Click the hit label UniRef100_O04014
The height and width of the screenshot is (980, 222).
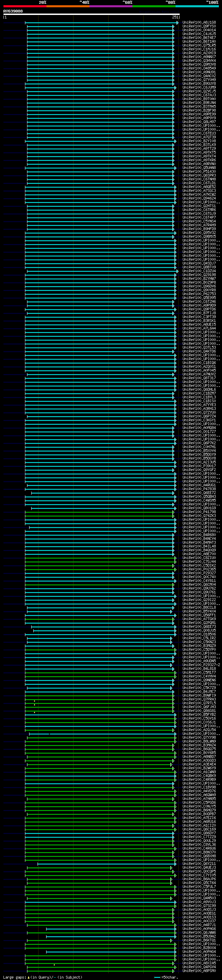pos(199,30)
